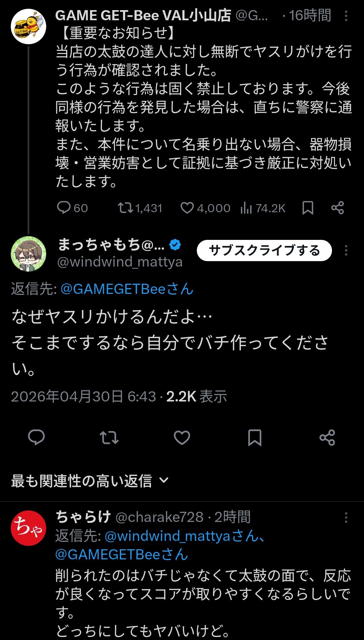Like the GAME GET-Bee store post
The image size is (364, 640).
click(x=187, y=208)
